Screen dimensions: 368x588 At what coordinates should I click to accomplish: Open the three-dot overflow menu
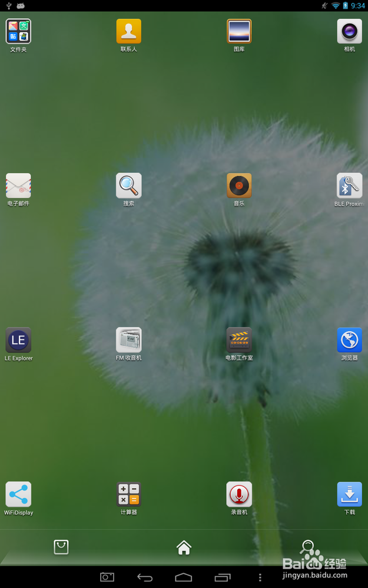click(x=260, y=577)
